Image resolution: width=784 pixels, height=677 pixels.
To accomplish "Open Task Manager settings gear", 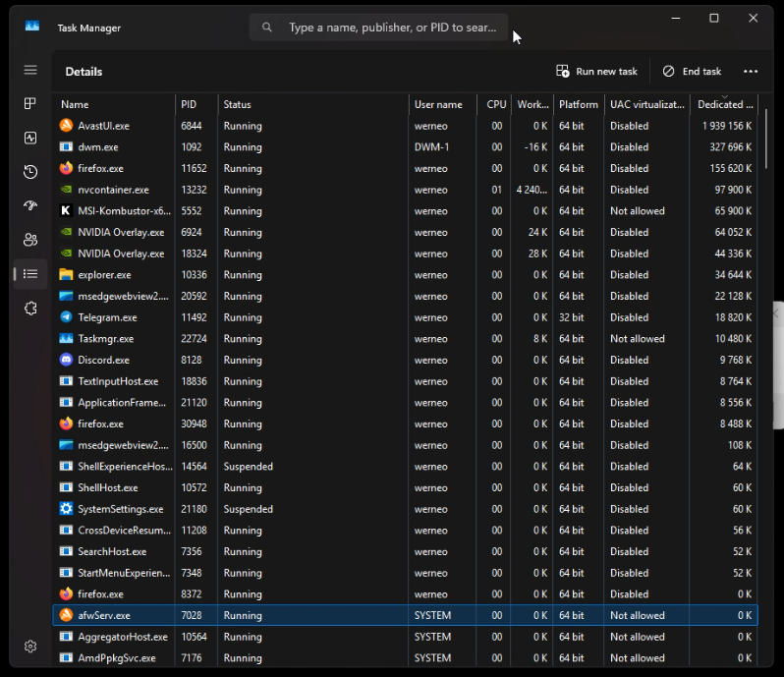I will [x=30, y=646].
